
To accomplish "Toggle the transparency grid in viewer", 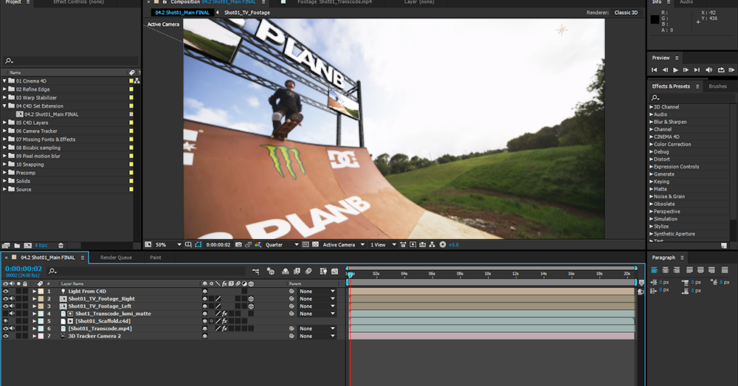I will click(x=315, y=245).
